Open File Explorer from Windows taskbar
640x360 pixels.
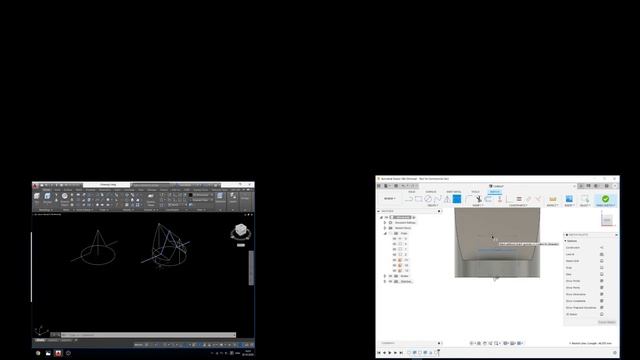(48, 353)
